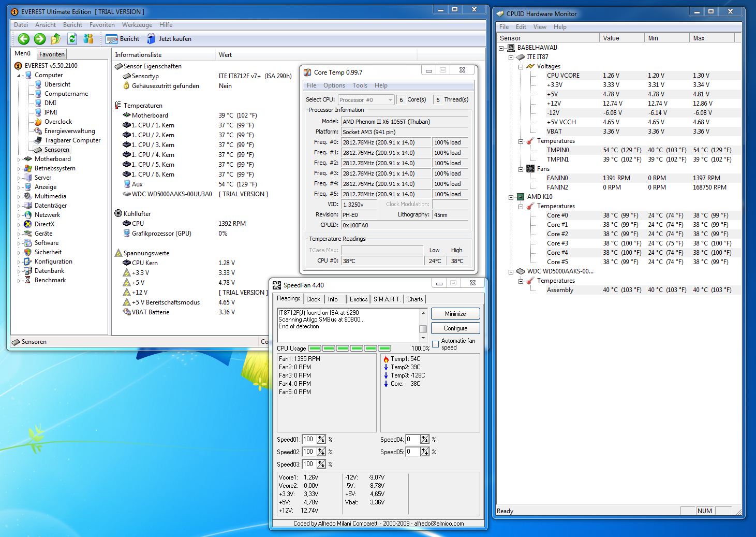Open the Datei menu in EVEREST
Viewport: 756px width, 537px height.
point(21,25)
